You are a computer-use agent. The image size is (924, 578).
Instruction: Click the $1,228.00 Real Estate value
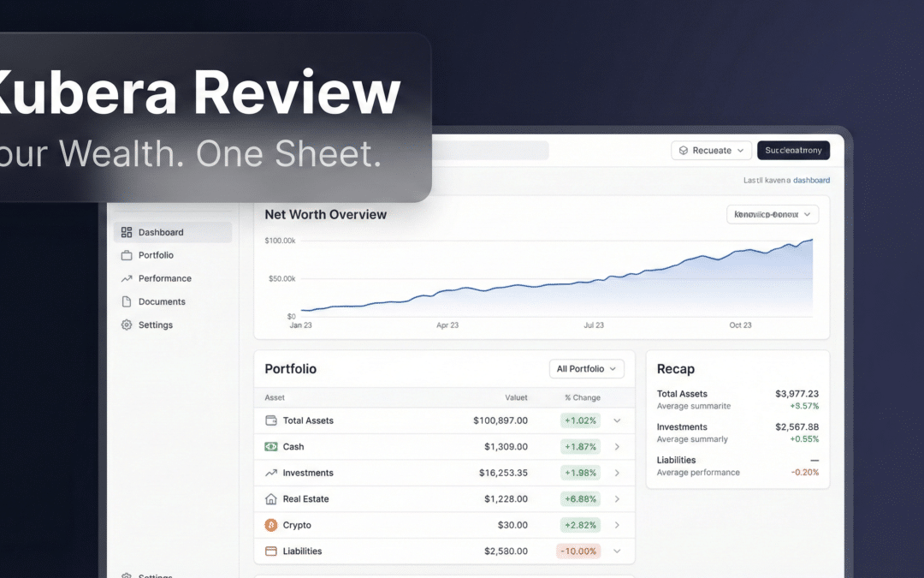[x=506, y=499]
